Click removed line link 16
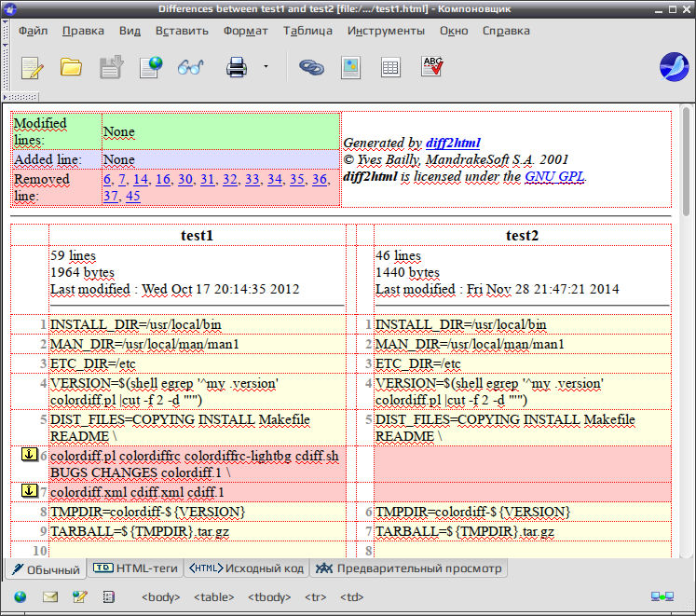This screenshot has height=616, width=696. 163,179
